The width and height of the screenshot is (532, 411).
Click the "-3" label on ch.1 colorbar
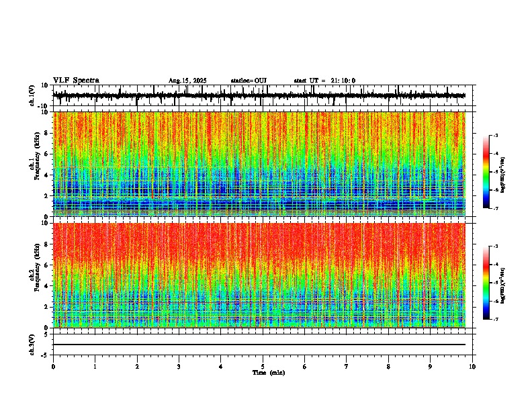495,135
